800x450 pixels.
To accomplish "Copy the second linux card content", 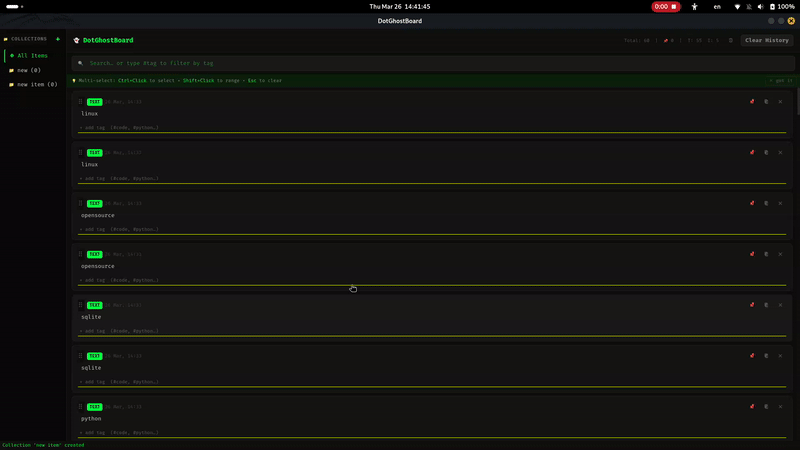I will click(x=766, y=153).
